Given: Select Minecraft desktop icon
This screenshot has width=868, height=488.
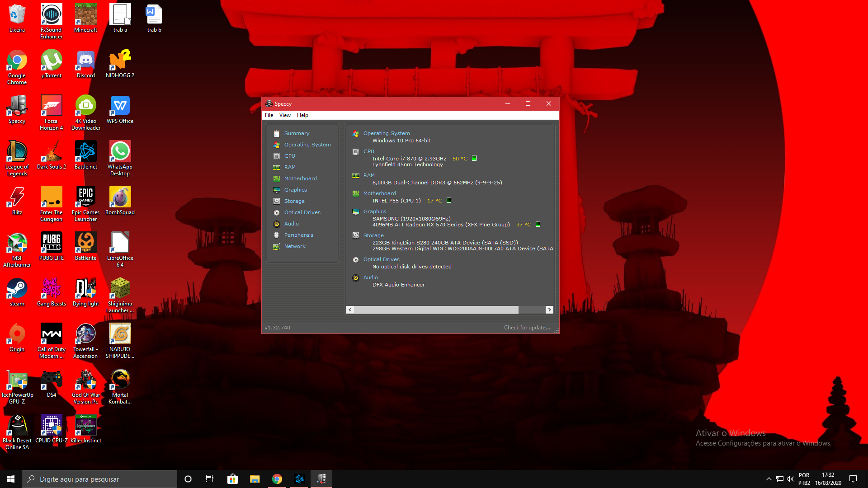Looking at the screenshot, I should coord(85,18).
